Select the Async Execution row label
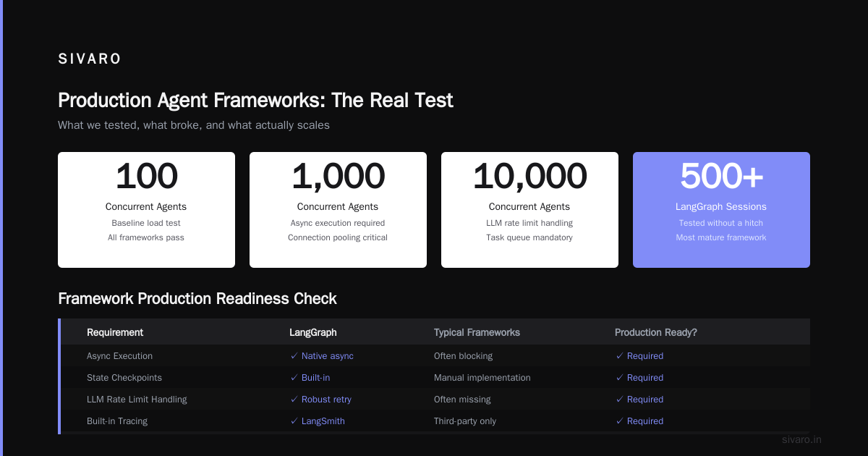The image size is (868, 456). (x=119, y=356)
